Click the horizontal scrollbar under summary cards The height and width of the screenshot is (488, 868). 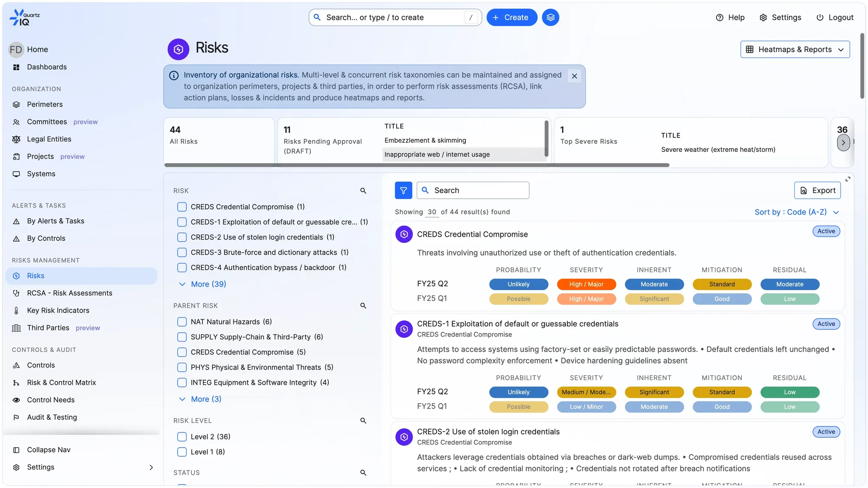click(x=417, y=165)
